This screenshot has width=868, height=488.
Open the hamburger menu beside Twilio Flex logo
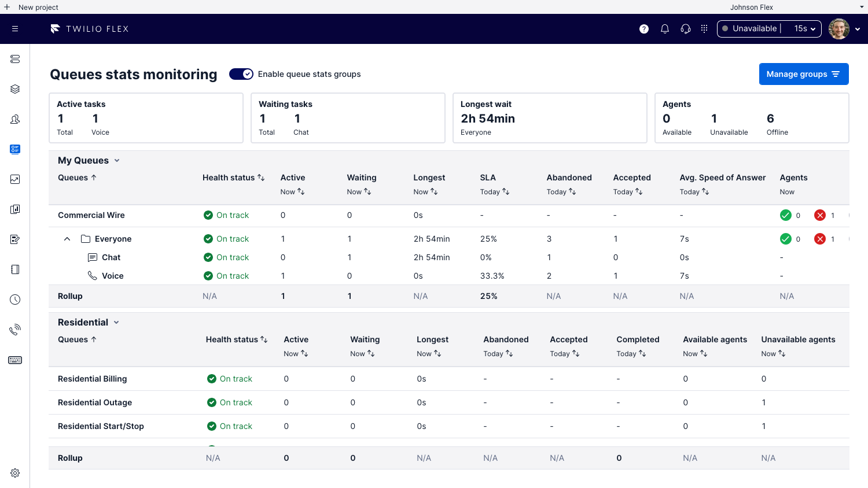[x=15, y=28]
